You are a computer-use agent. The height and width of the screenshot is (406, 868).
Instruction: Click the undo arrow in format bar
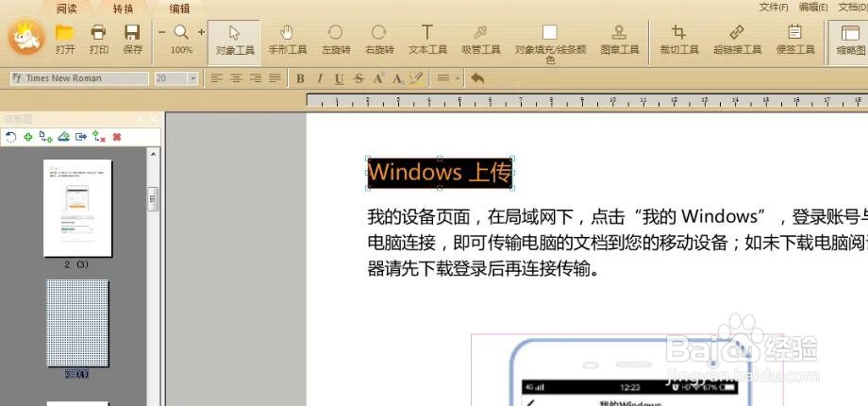477,78
